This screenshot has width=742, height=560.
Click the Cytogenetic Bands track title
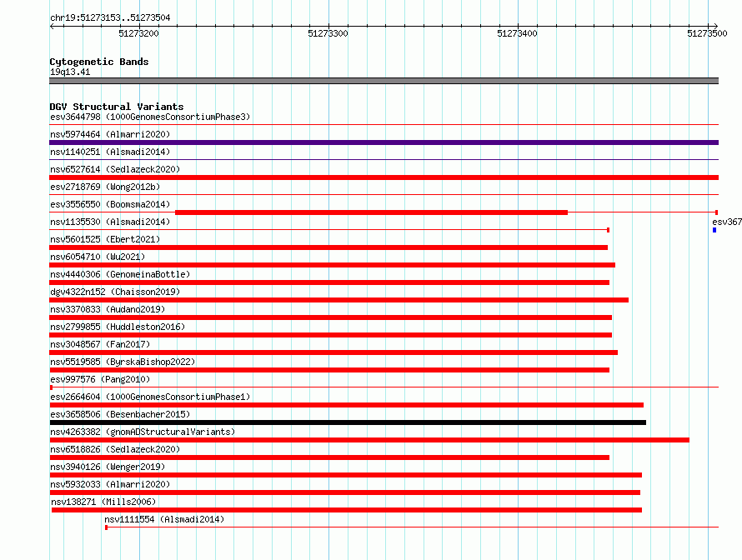pyautogui.click(x=99, y=62)
